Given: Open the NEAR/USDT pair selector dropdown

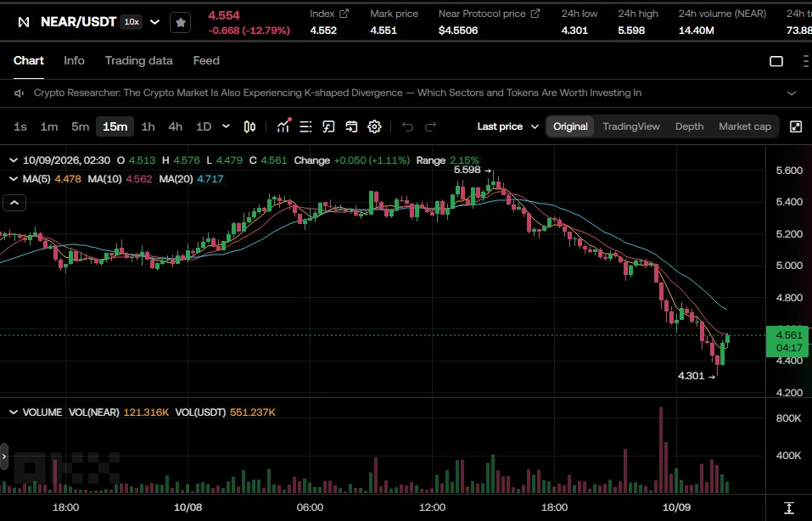Looking at the screenshot, I should pos(154,22).
